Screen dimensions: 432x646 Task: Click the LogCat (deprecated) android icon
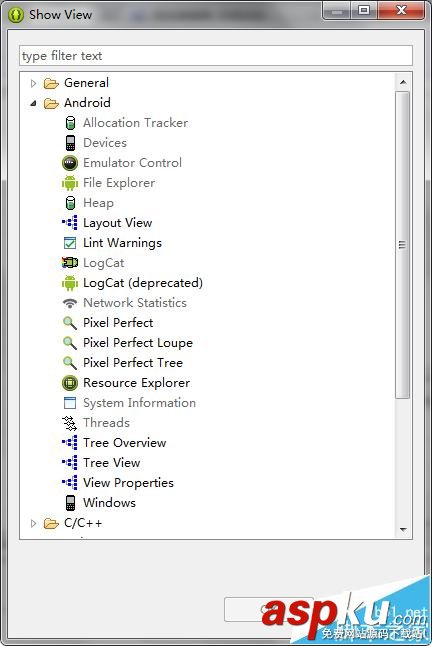(70, 283)
